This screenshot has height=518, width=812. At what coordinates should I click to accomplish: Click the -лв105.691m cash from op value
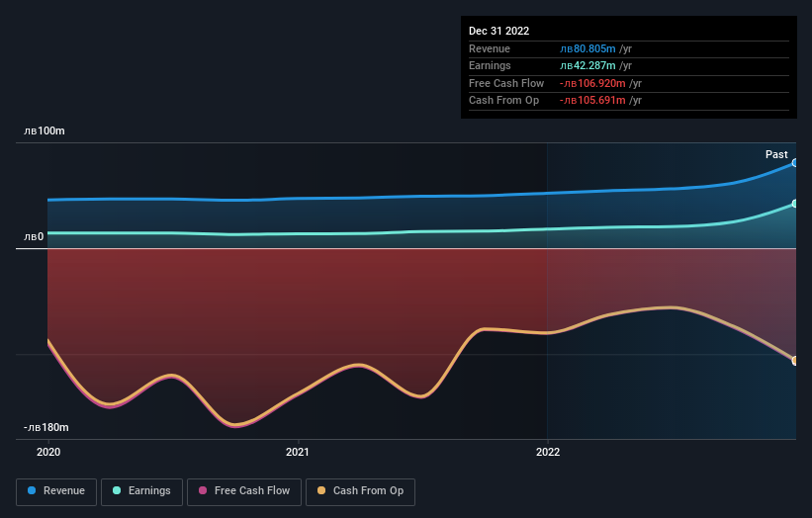click(592, 101)
